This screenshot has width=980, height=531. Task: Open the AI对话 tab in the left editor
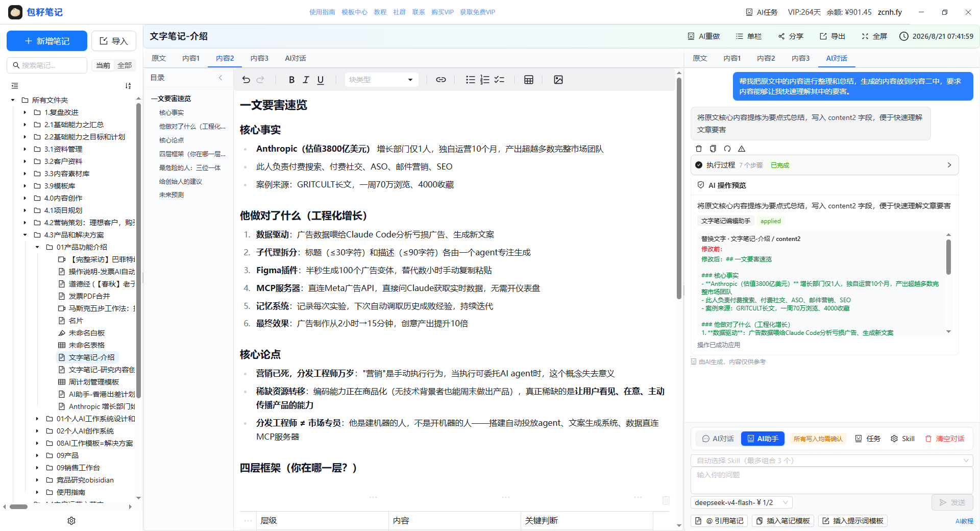(x=296, y=58)
